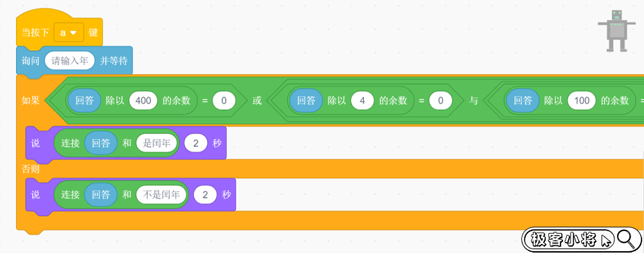
Task: Click the 400 divisor field
Action: pyautogui.click(x=143, y=100)
